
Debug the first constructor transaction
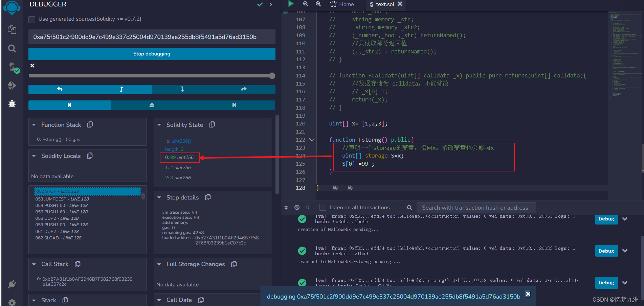(x=606, y=219)
